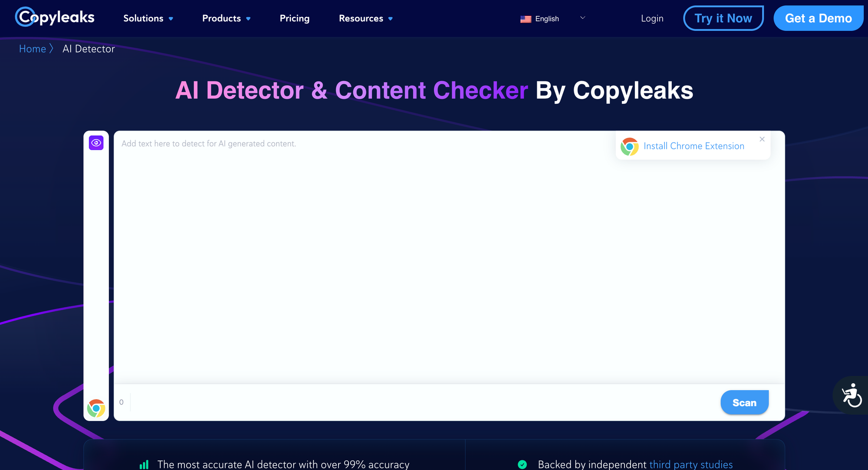Click the green checkmark beside Backed by independent
Screen dimensions: 868x470
click(x=523, y=465)
